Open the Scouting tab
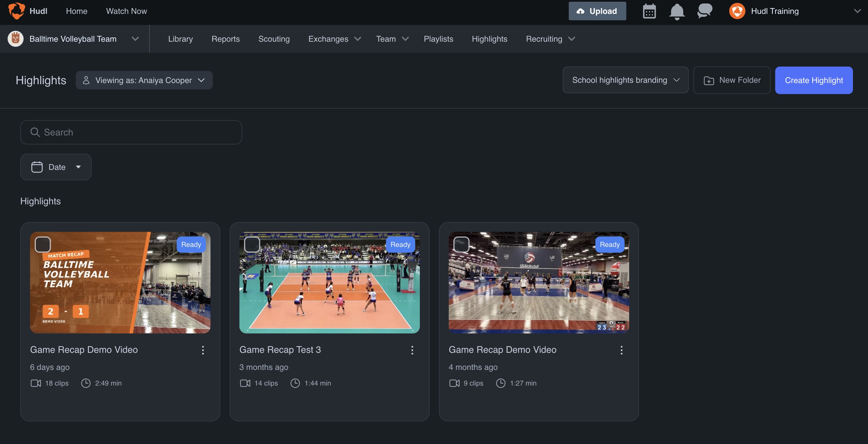This screenshot has height=444, width=868. pyautogui.click(x=274, y=39)
